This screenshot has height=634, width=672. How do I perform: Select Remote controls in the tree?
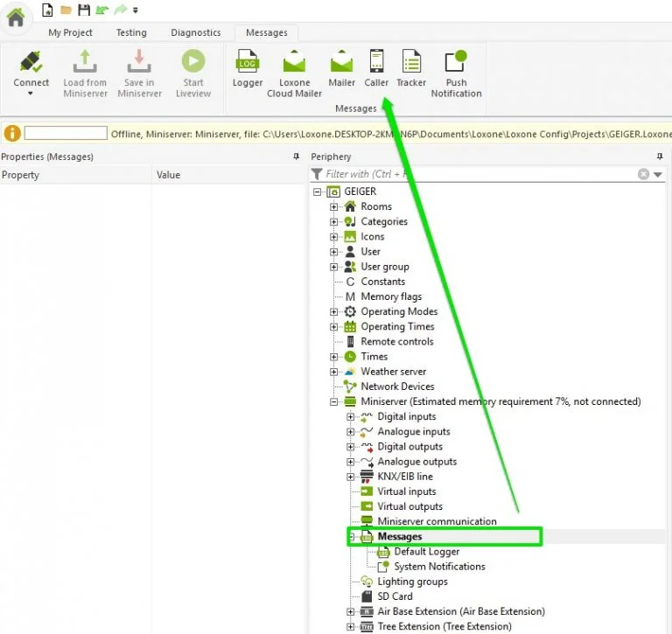[x=397, y=341]
